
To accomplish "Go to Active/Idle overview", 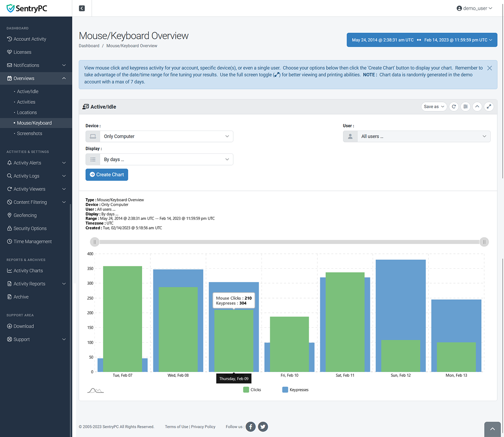I will (x=28, y=91).
